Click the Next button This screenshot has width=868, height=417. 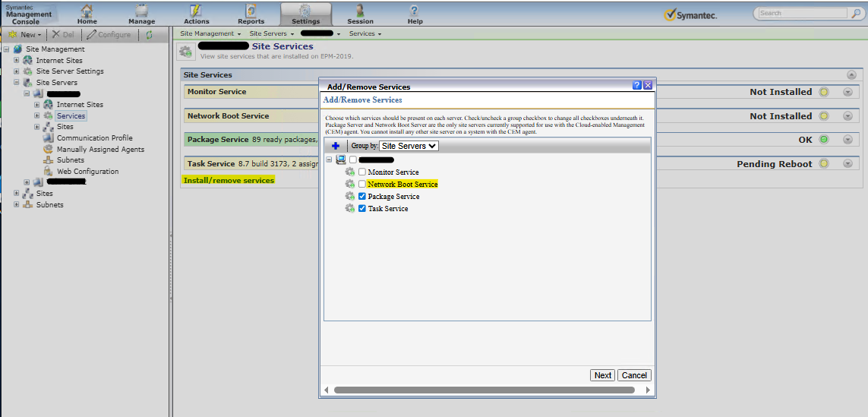pyautogui.click(x=603, y=375)
